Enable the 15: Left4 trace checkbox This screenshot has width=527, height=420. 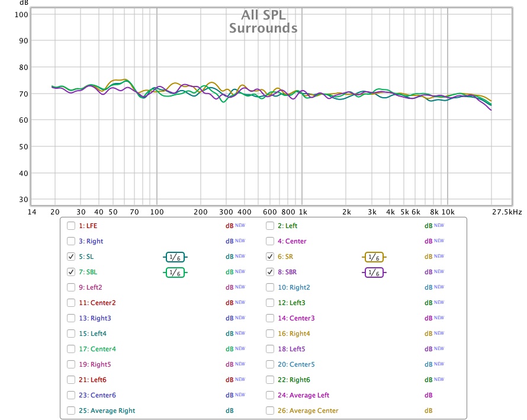71,334
